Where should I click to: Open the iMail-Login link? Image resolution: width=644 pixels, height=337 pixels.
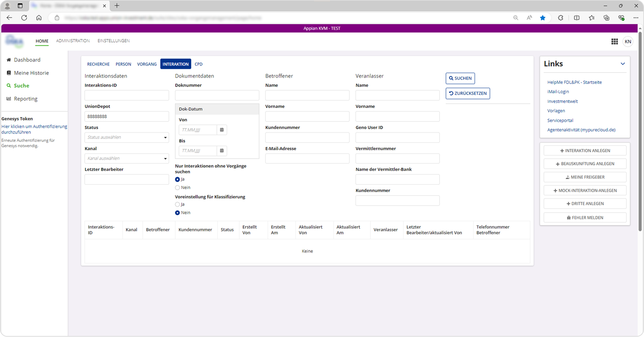pyautogui.click(x=558, y=92)
